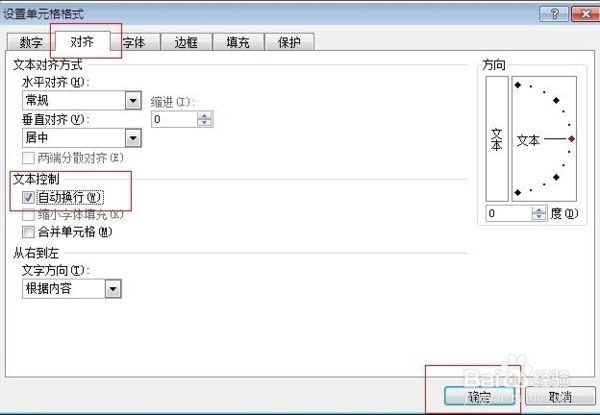Expand the 垂直对齐 dropdown
The width and height of the screenshot is (600, 415).
[133, 138]
